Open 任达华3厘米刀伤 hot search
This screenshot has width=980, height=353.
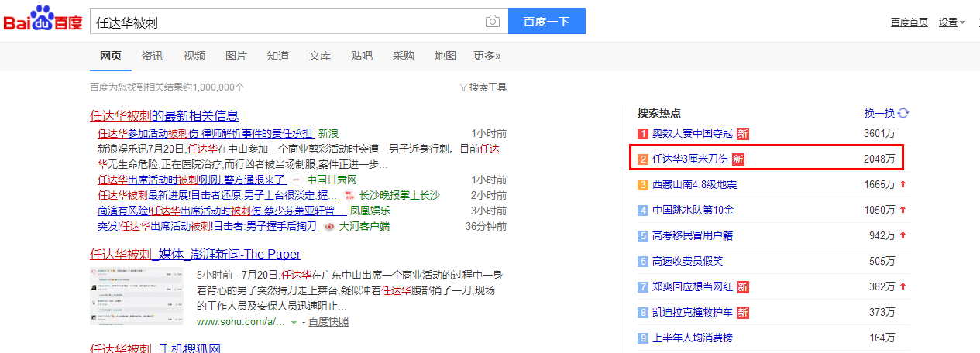[x=689, y=159]
